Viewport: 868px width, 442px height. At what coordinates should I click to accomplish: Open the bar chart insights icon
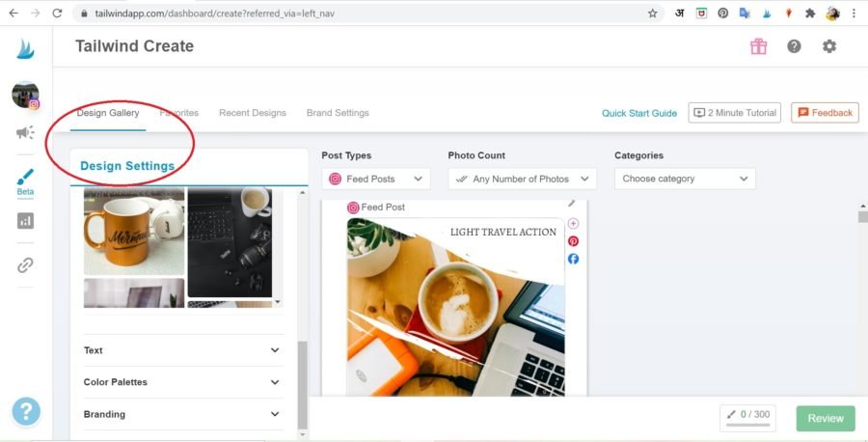click(25, 221)
